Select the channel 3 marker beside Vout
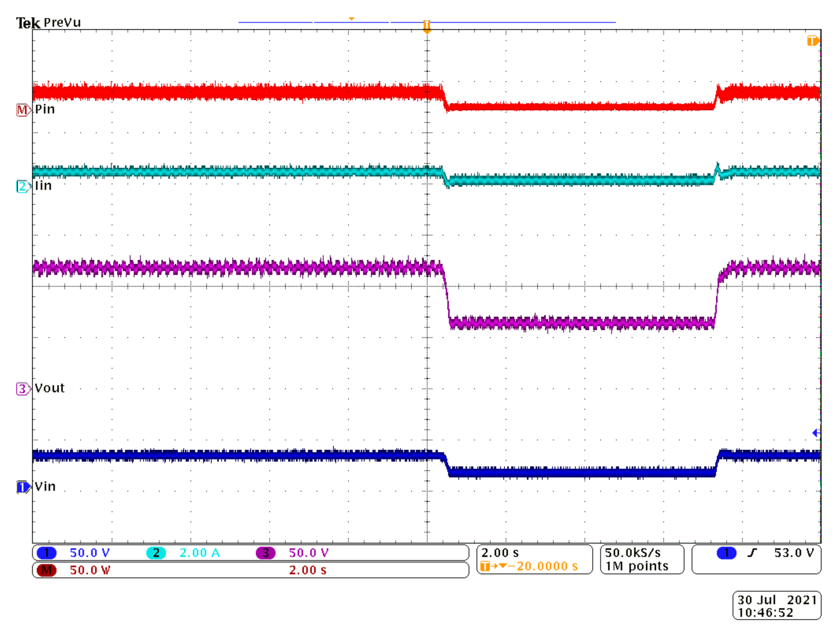Screen dimensions: 840x635 (23, 389)
